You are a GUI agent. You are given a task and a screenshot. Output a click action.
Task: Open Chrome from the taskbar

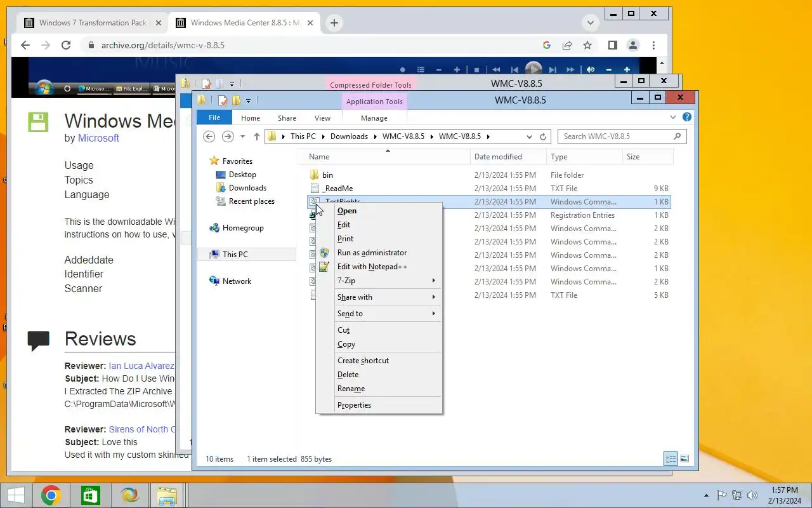click(51, 495)
